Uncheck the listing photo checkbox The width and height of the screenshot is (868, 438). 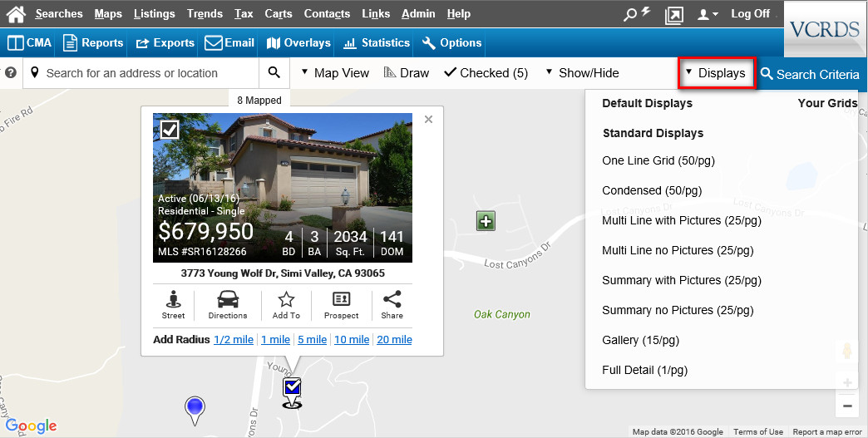170,130
